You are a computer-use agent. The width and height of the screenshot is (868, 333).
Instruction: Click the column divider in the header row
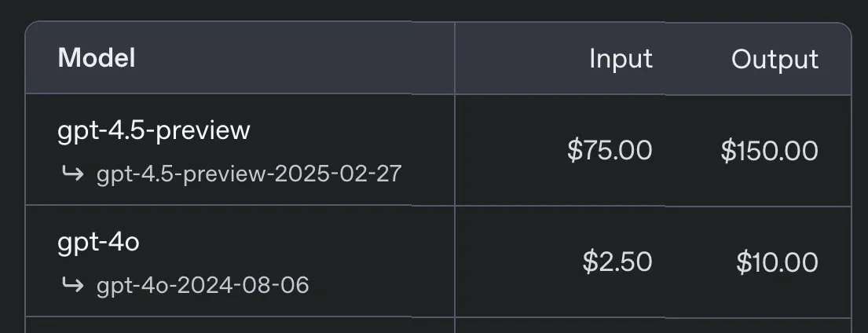[x=455, y=59]
